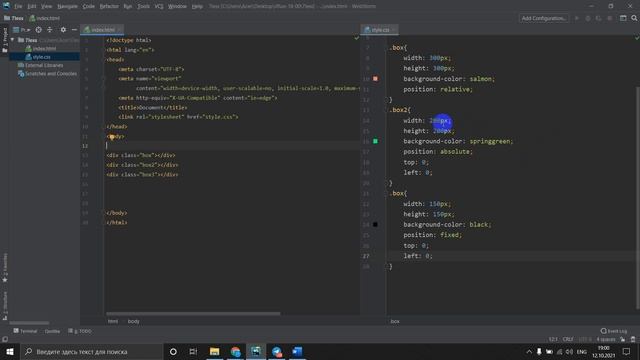Fold the .box rule in style.css
The image size is (640, 360).
point(388,48)
